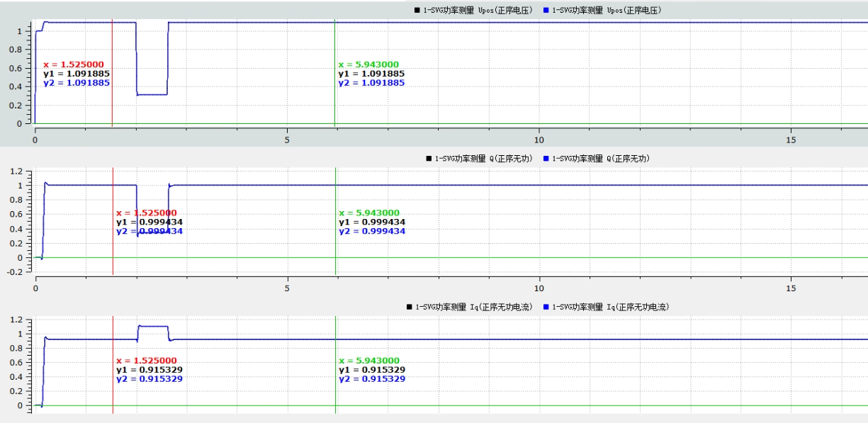Click the raised step on the Iq curve
868x423 pixels.
click(152, 326)
